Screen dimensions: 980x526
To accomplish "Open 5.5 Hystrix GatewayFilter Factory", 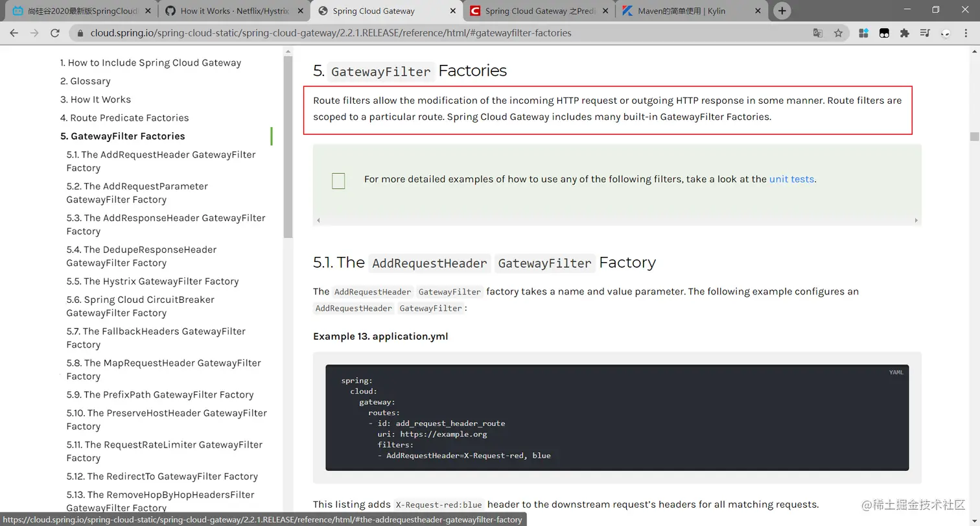I will tap(152, 281).
